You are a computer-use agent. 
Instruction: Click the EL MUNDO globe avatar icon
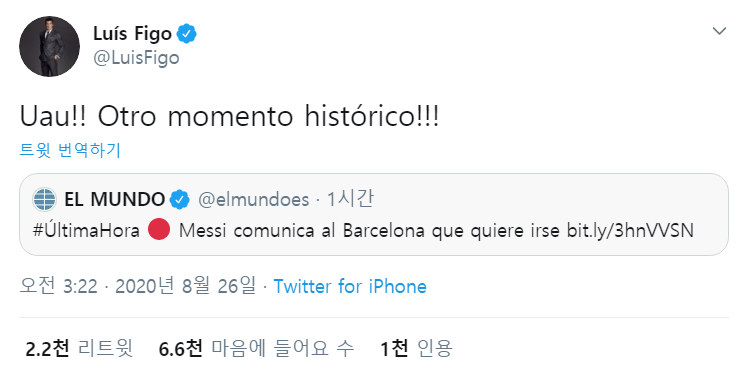(x=45, y=199)
